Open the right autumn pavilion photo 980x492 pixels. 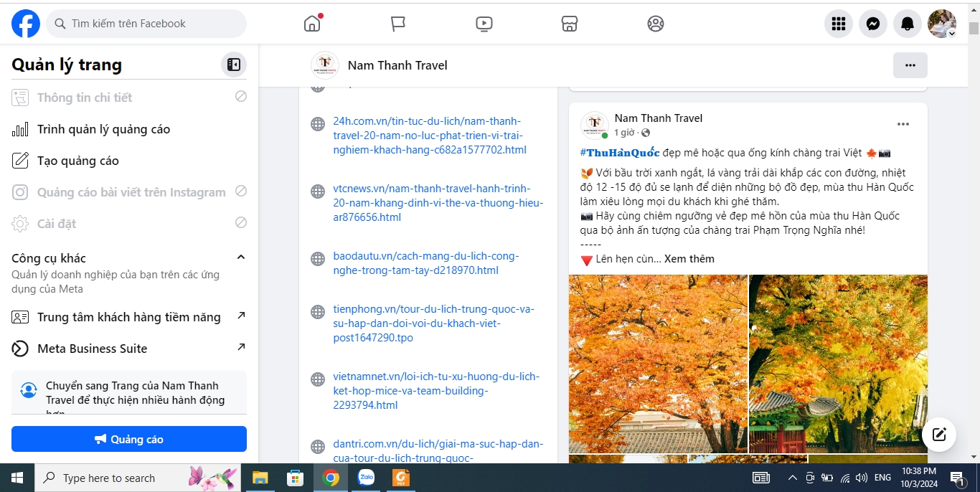[x=838, y=364]
